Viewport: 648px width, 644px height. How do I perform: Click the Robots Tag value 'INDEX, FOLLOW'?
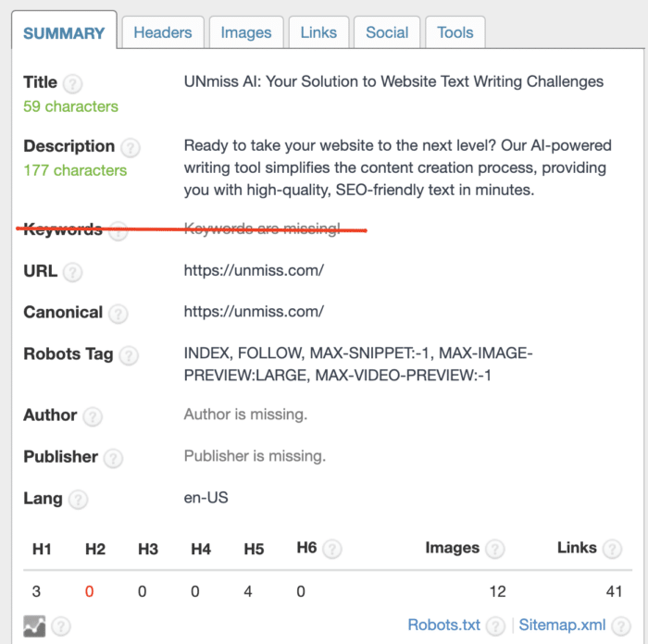(358, 364)
